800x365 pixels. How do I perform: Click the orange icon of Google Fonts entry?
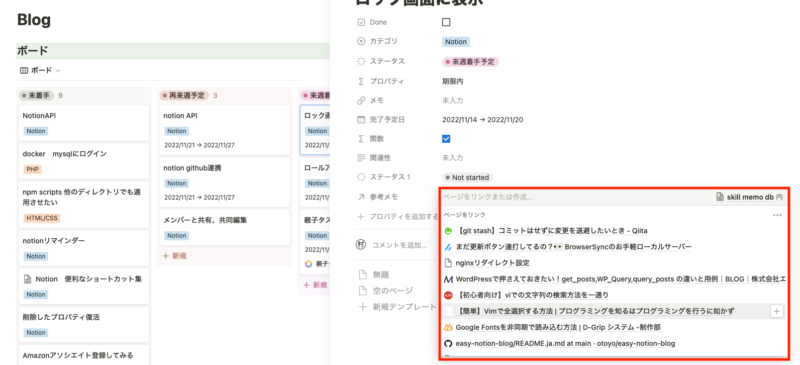[448, 327]
